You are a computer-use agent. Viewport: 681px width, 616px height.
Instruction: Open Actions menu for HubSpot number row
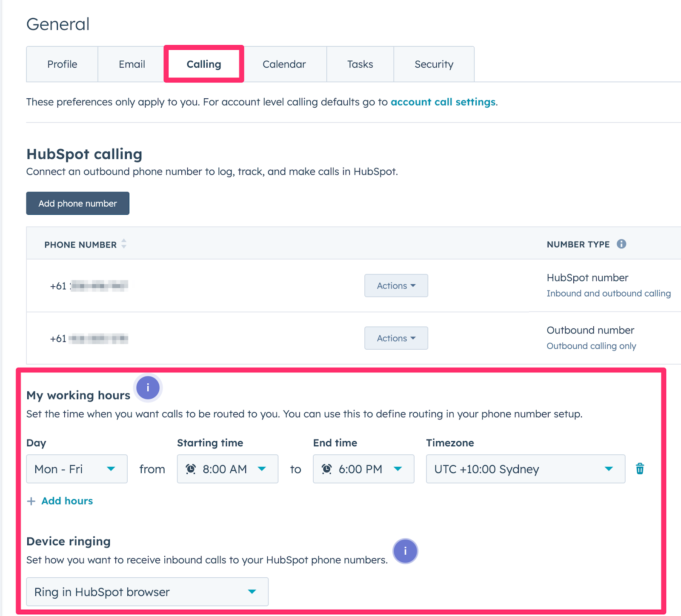point(396,285)
